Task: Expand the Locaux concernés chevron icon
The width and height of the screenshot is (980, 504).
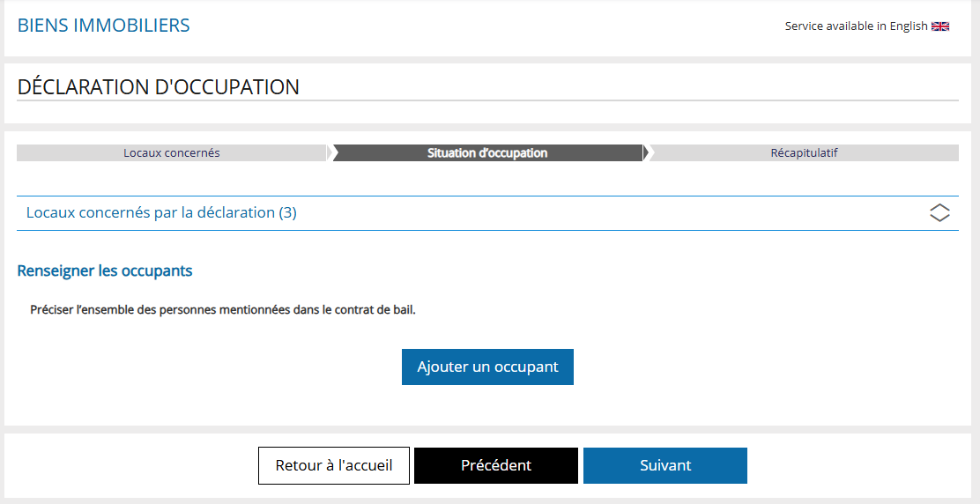Action: tap(939, 213)
